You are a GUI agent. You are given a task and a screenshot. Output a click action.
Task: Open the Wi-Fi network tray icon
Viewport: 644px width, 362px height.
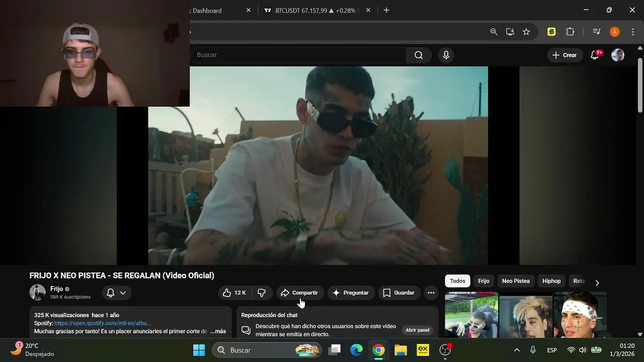(x=571, y=350)
